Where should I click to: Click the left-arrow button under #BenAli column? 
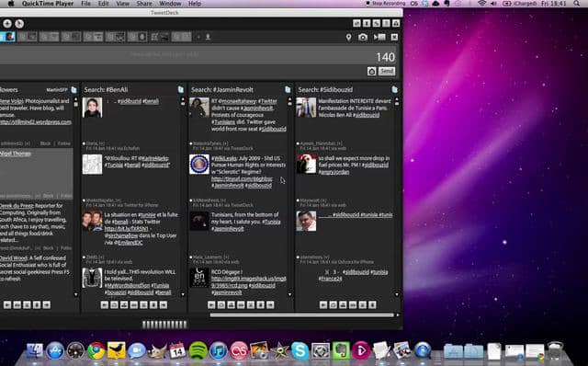(105, 304)
